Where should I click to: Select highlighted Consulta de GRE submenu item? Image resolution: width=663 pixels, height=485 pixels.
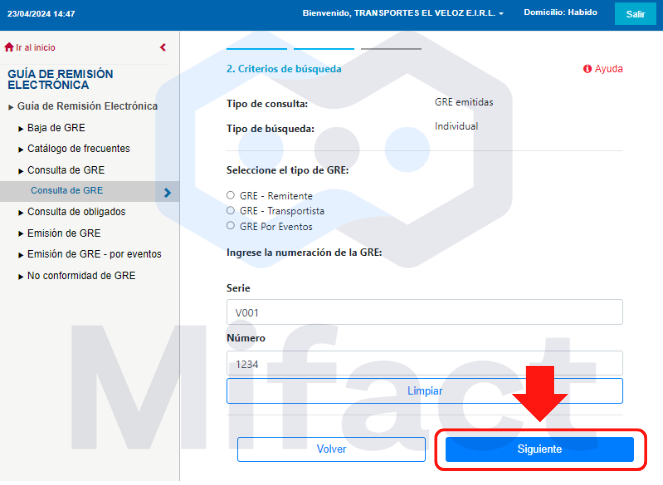coord(89,191)
